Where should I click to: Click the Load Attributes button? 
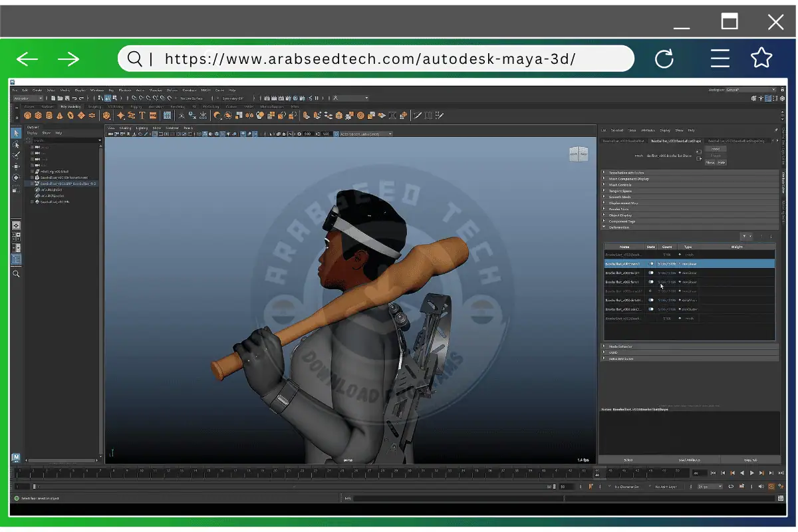point(689,460)
